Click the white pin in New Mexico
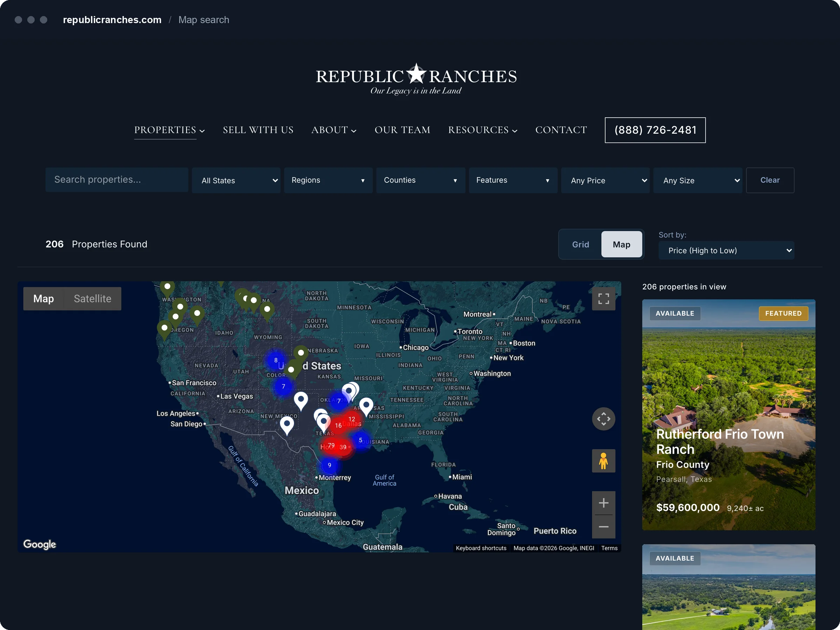The height and width of the screenshot is (630, 840). (x=287, y=425)
